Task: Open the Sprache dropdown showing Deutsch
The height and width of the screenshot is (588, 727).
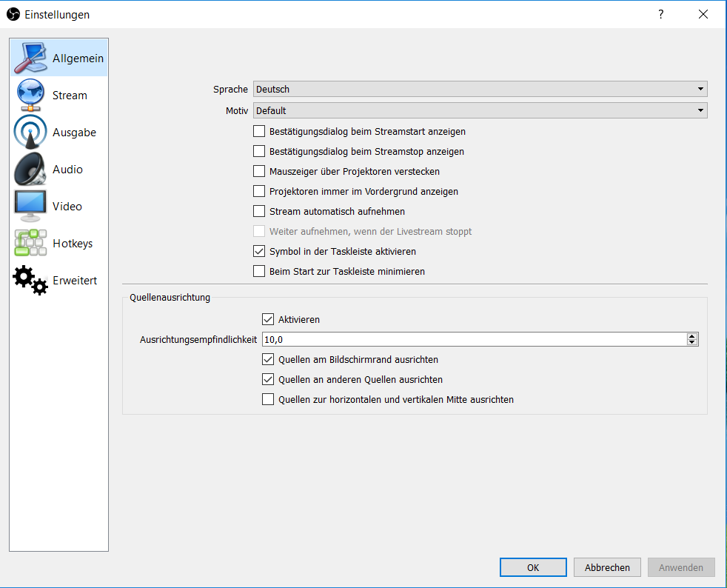Action: coord(480,89)
